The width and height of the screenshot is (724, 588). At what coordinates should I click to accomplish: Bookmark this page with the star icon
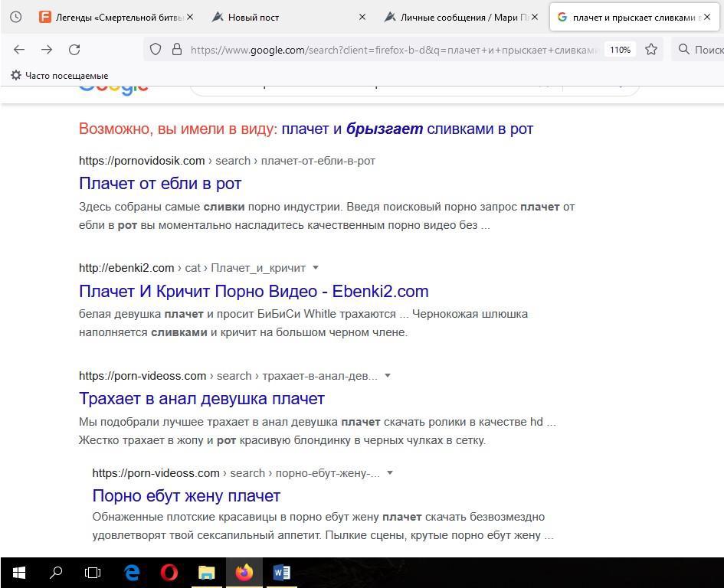(651, 50)
